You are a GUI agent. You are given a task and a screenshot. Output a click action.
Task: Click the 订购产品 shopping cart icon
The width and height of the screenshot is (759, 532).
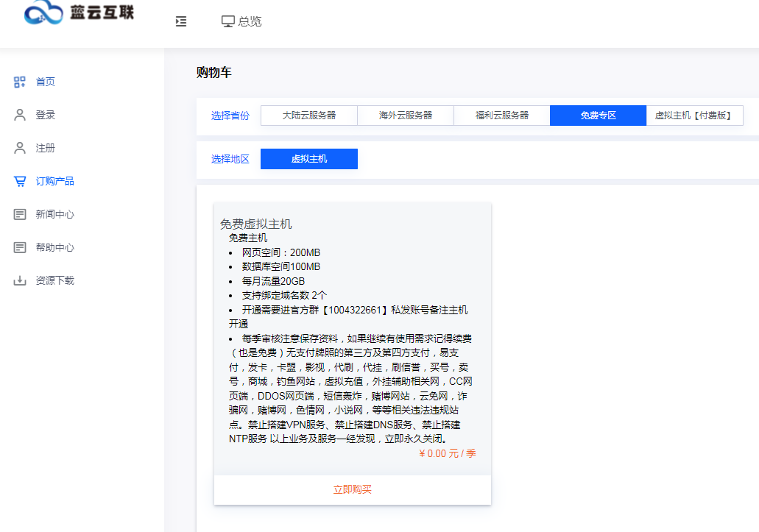coord(20,181)
